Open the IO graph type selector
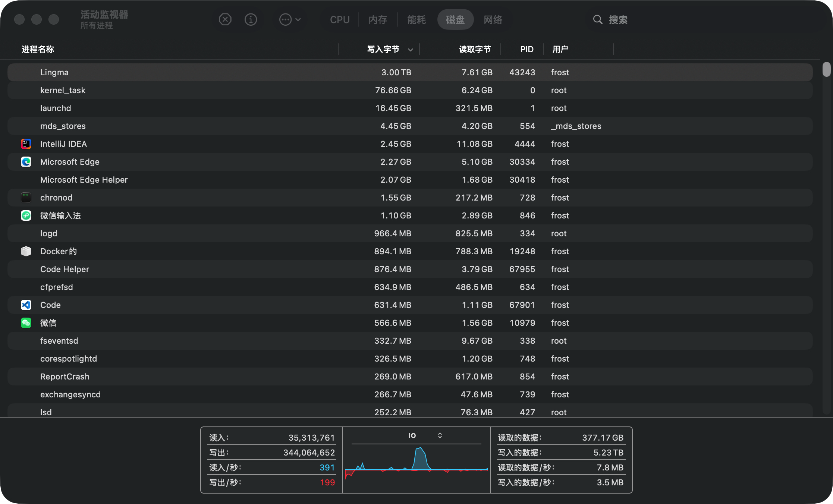Image resolution: width=833 pixels, height=504 pixels. point(440,435)
